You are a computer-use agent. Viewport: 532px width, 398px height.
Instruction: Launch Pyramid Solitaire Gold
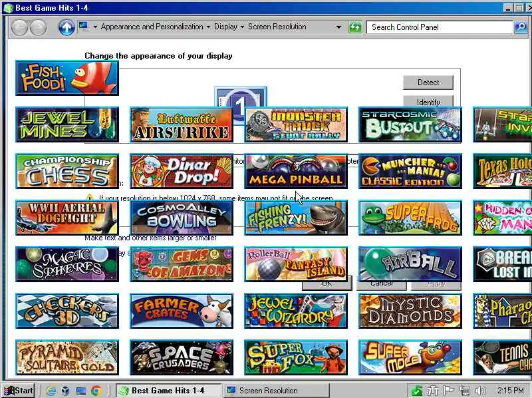pos(67,357)
